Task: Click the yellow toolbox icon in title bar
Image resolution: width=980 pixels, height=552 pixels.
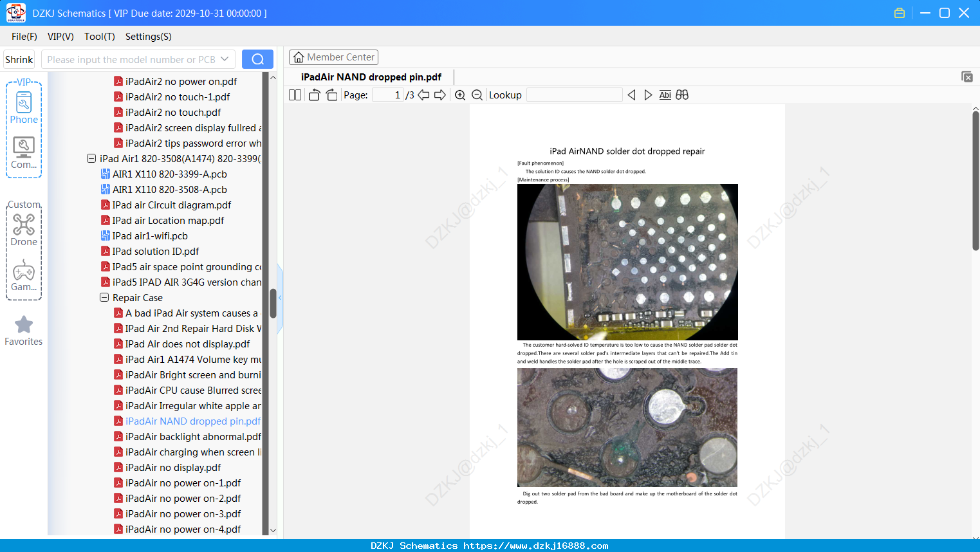Action: point(900,13)
